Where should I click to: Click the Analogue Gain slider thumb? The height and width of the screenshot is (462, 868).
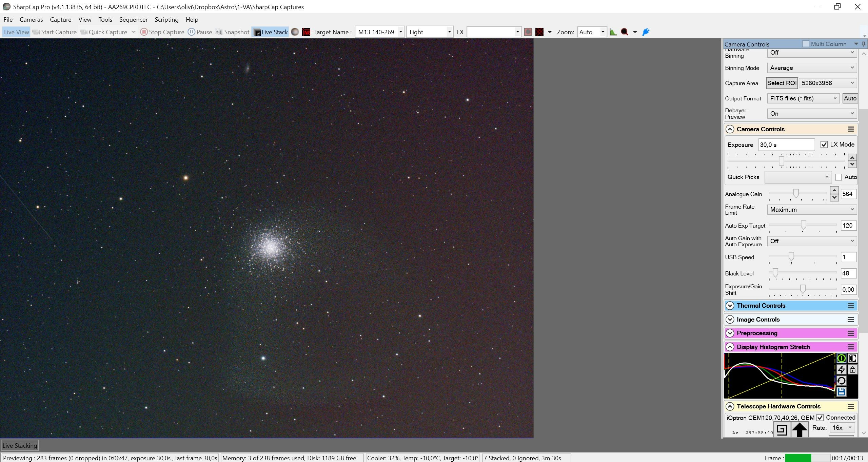(x=796, y=193)
